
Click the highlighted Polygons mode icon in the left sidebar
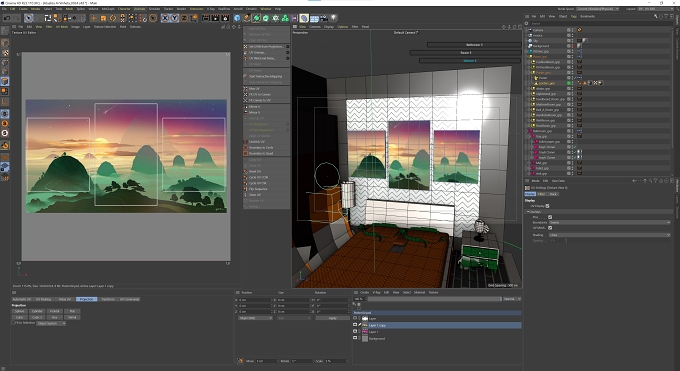tap(5, 81)
